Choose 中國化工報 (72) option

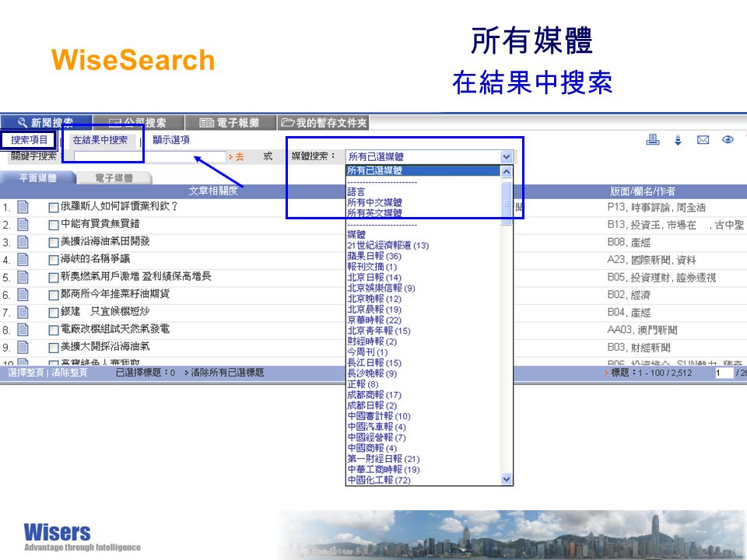click(x=379, y=480)
